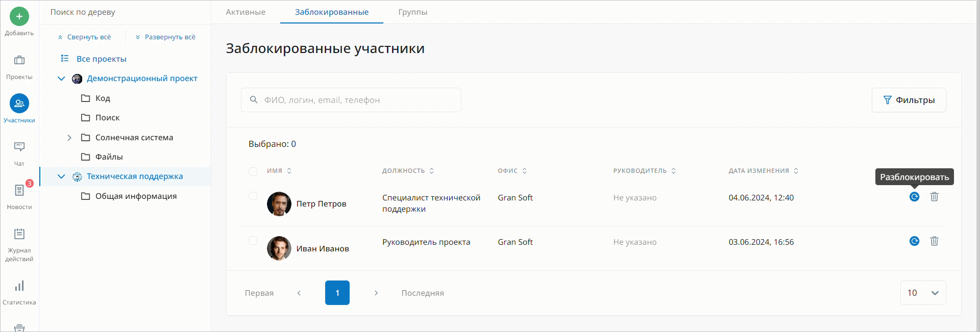
Task: Click the date 03.06.2024, 16:56
Action: [761, 242]
